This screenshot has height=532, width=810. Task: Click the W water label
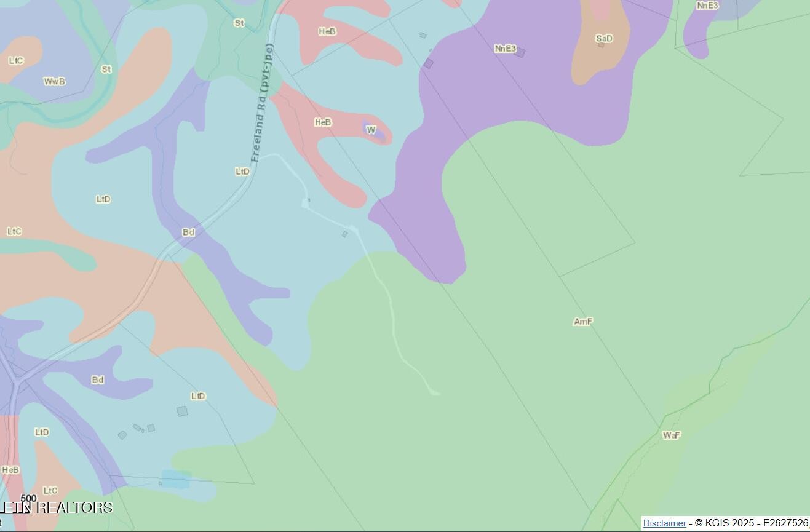point(370,130)
